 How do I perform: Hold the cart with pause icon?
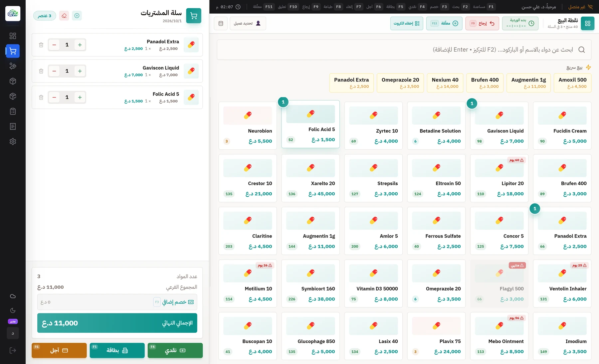coord(77,16)
